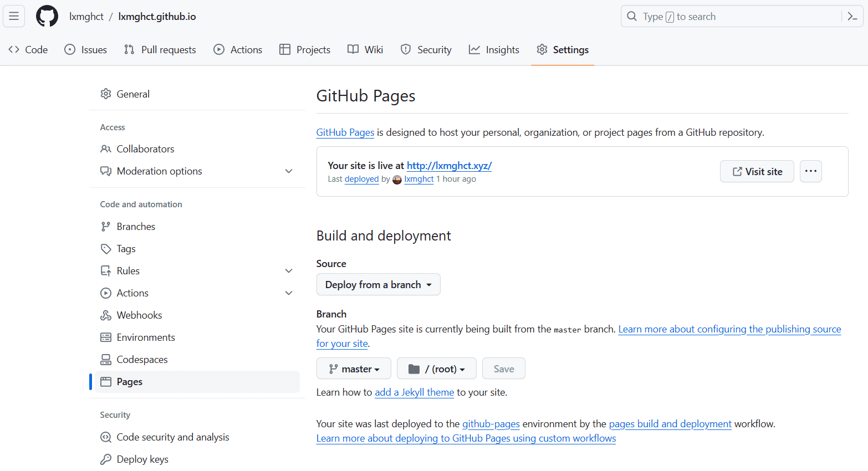868x471 pixels.
Task: Click the hamburger menu button
Action: pos(14,16)
